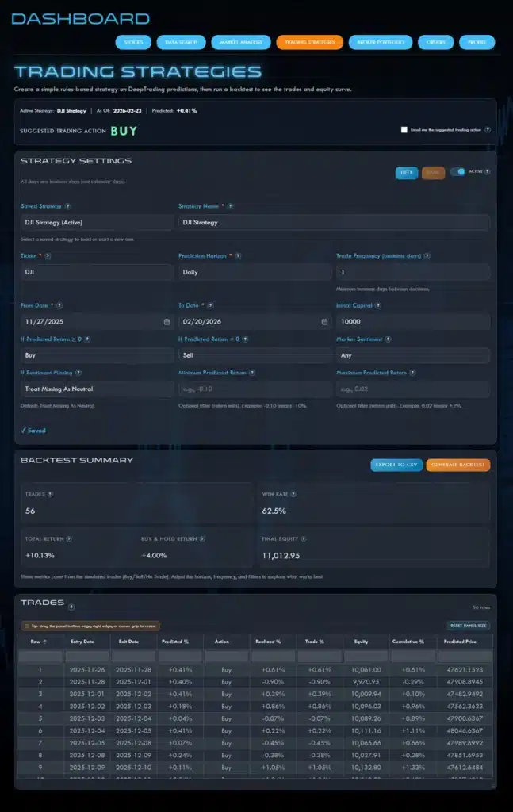
Task: Click help icon beside Active toggle
Action: 487,171
